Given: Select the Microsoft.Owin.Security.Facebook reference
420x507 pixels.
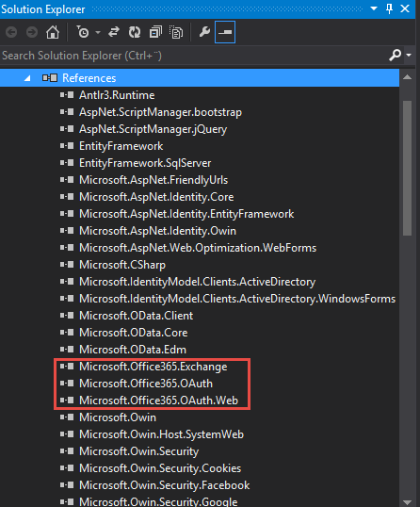Looking at the screenshot, I should click(165, 485).
